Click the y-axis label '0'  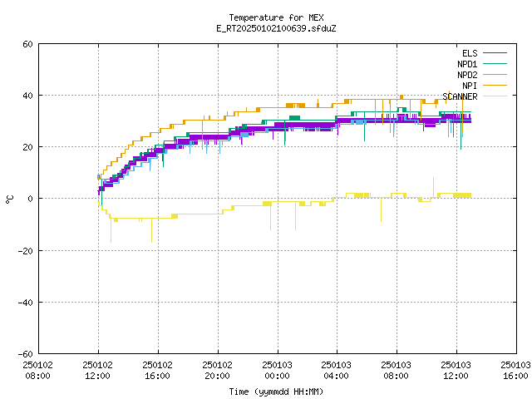pos(30,199)
